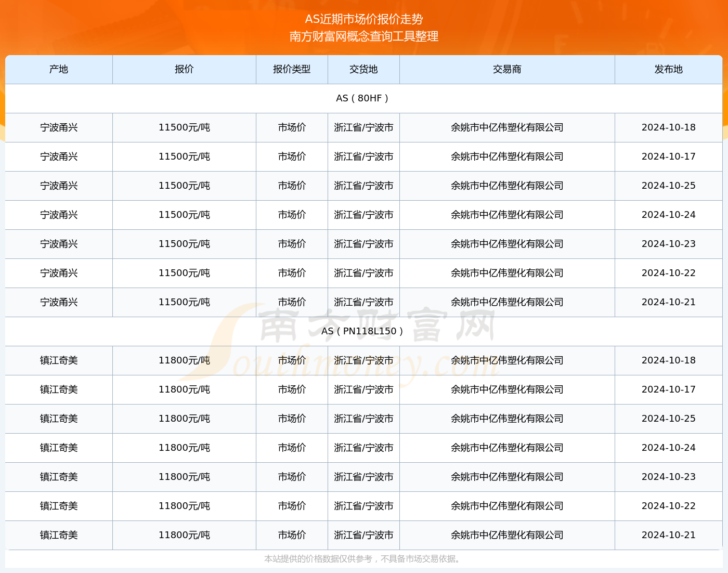Click date 2024-10-17 in 宁波甬兴 row

668,157
